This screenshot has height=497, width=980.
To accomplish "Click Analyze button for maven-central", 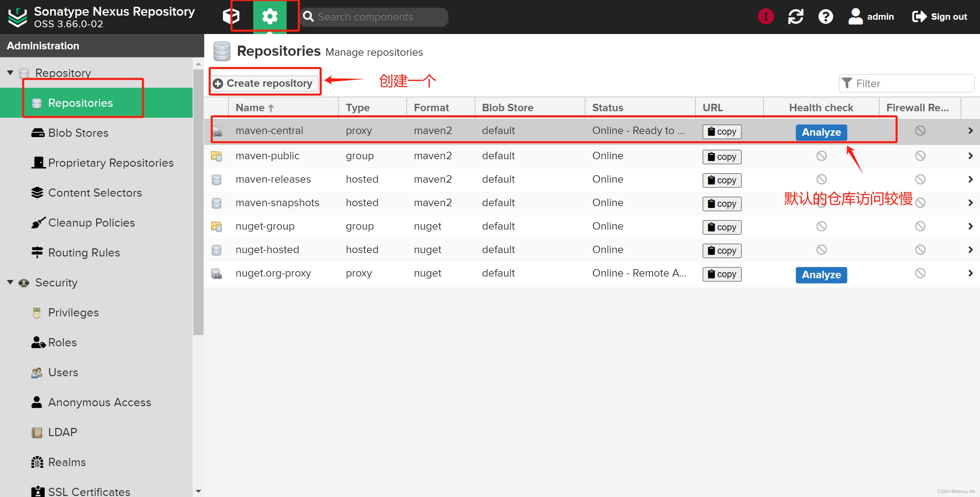I will point(821,132).
